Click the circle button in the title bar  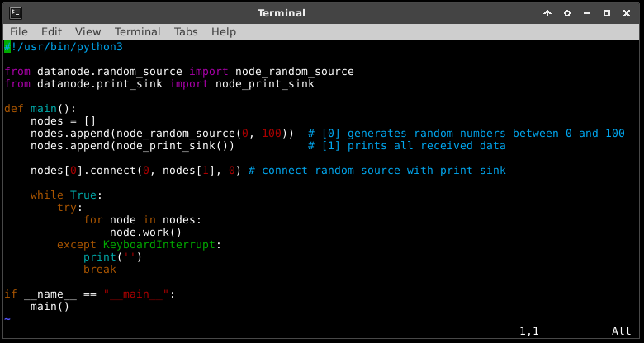(x=567, y=13)
